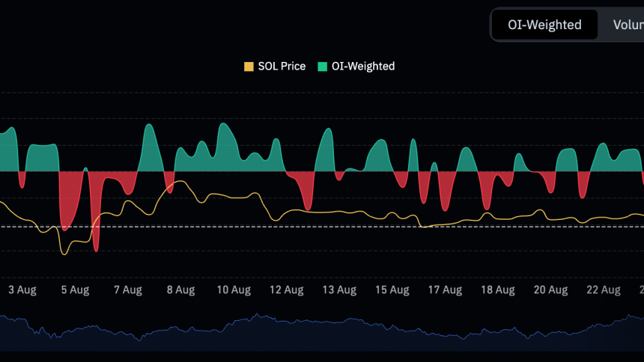
Task: Click the 15 Aug axis label
Action: point(392,289)
